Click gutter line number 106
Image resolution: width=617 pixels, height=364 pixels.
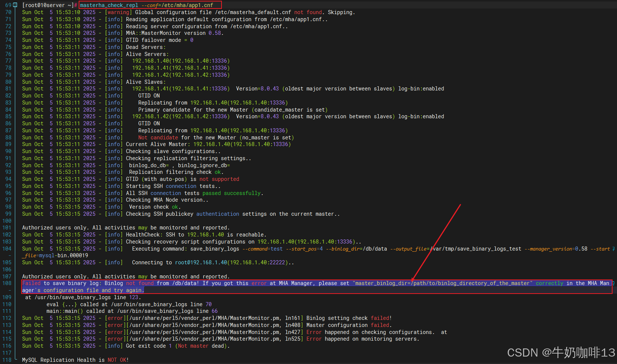click(x=7, y=269)
